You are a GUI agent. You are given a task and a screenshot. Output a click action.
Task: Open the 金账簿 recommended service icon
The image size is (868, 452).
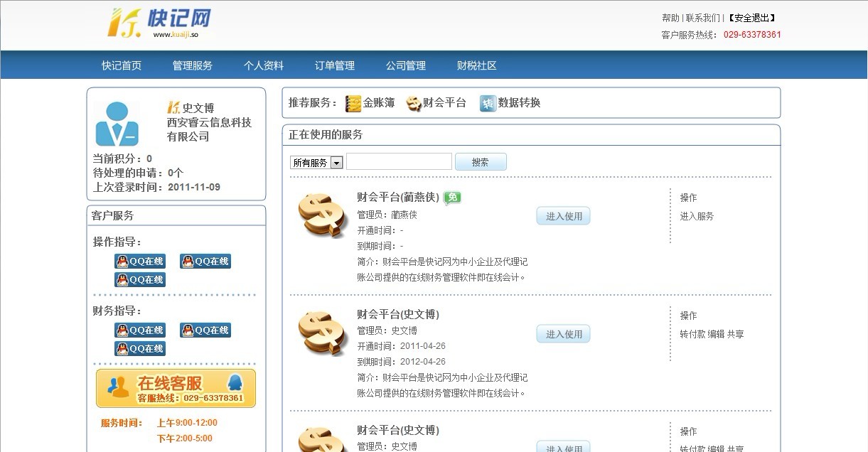(x=353, y=103)
